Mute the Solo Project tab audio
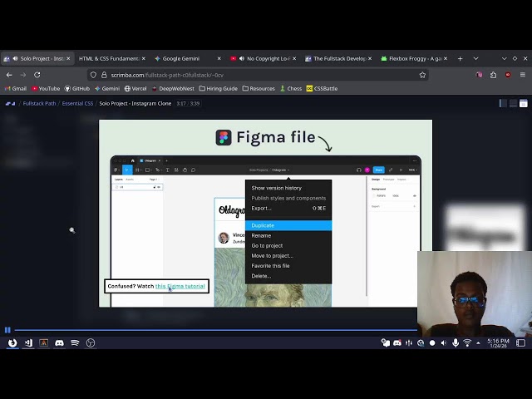 click(x=15, y=59)
